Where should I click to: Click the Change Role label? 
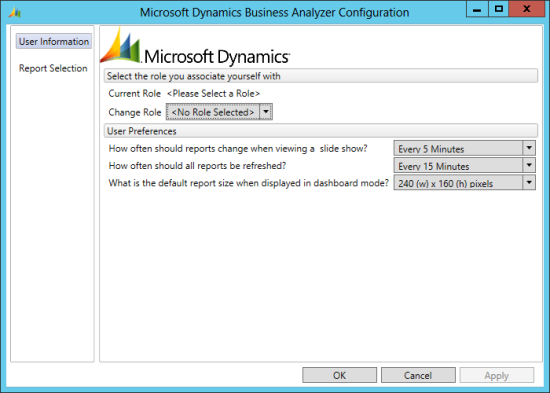[135, 112]
